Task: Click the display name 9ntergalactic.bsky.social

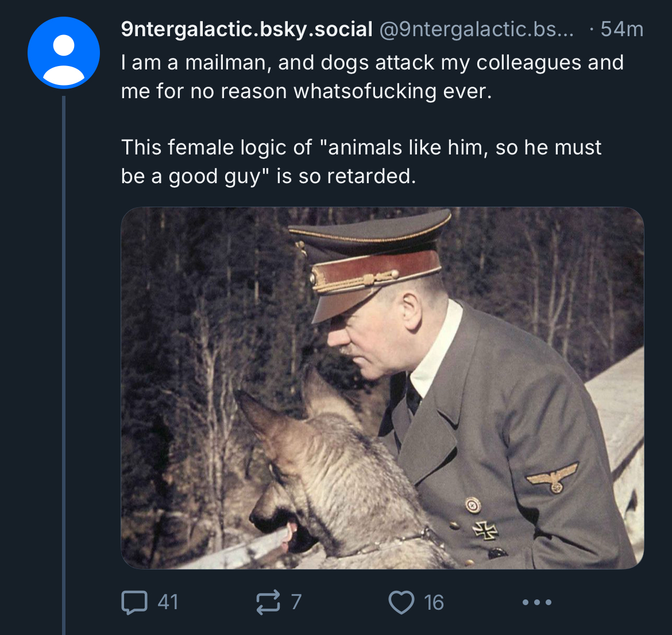Action: (x=246, y=29)
